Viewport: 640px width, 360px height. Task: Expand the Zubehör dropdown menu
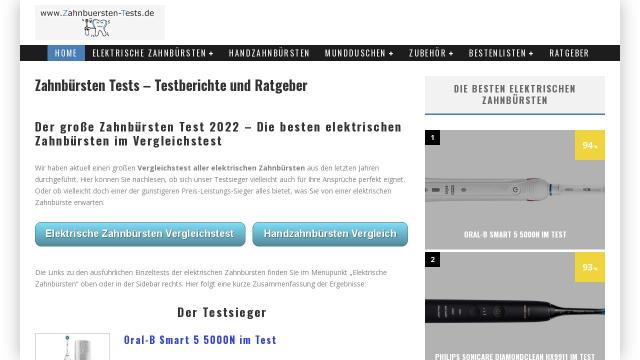[x=431, y=53]
